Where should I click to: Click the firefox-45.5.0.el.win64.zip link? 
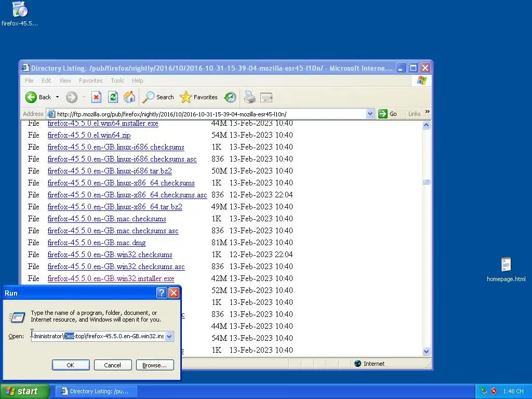[89, 135]
